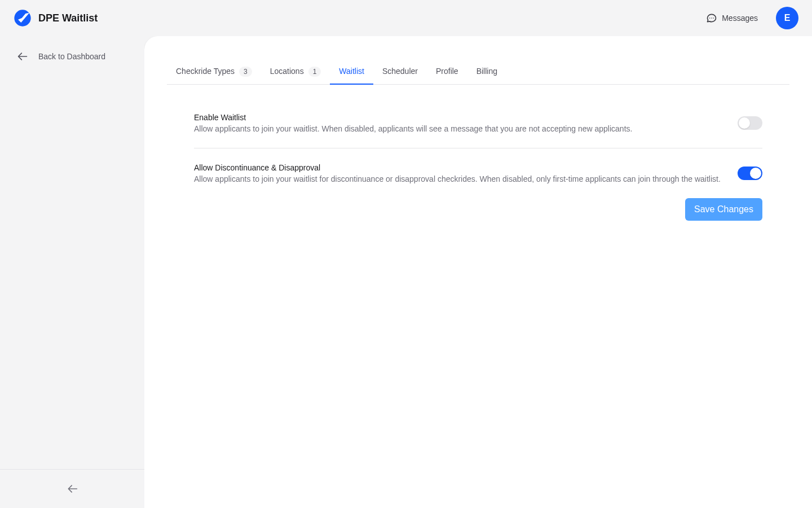
Task: Click the badge showing 3 on Checkride Types
Action: [245, 72]
